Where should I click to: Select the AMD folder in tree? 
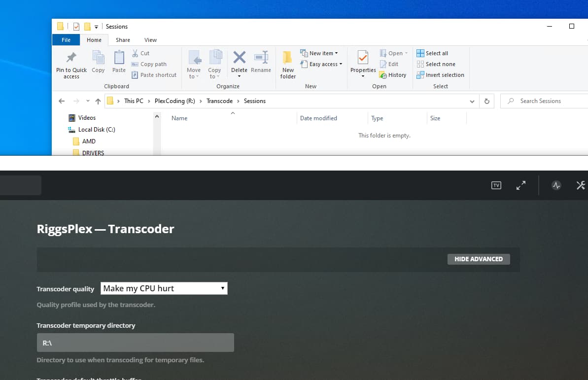[x=84, y=141]
